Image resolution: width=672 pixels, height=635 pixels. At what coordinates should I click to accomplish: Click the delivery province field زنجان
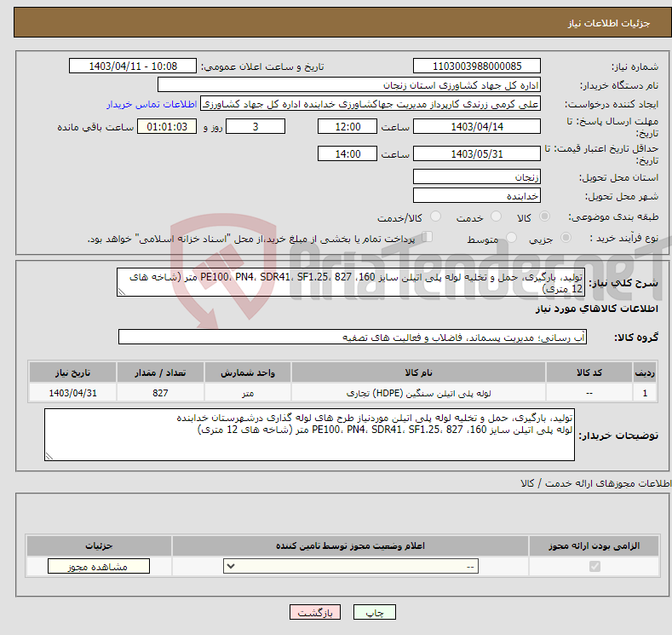pyautogui.click(x=477, y=176)
